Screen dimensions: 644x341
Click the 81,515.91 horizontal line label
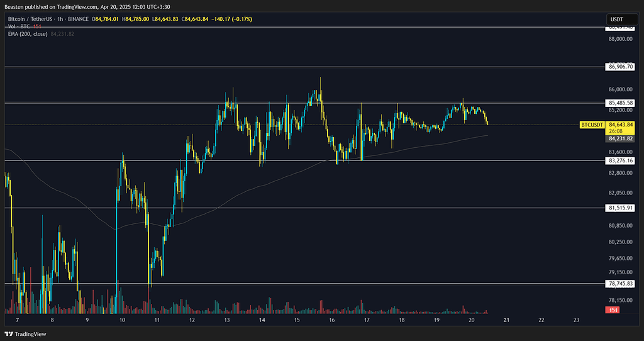pos(621,208)
